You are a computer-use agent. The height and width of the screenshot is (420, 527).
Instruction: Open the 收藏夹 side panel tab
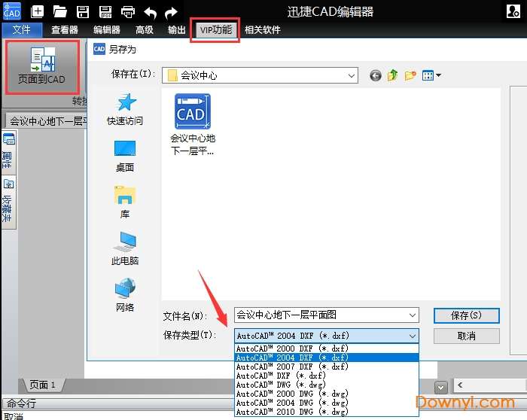8,202
